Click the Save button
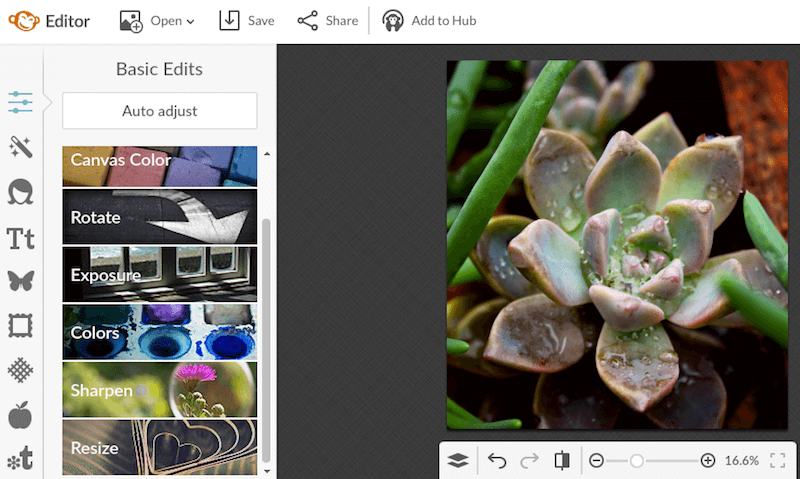The height and width of the screenshot is (479, 800). point(246,21)
